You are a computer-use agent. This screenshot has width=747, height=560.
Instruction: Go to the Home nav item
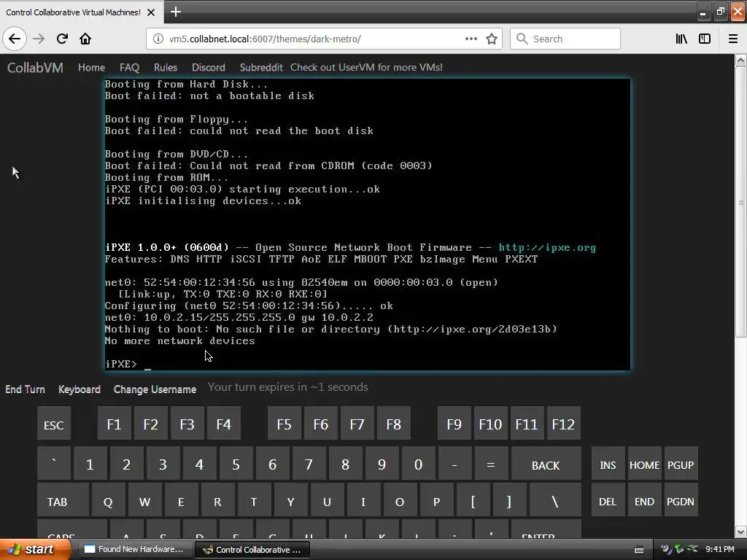(x=91, y=68)
